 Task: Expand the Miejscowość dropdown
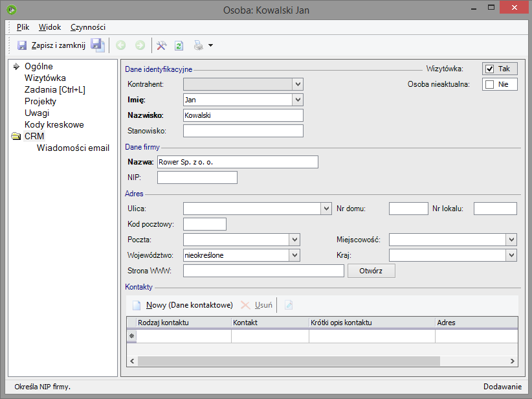pos(511,240)
